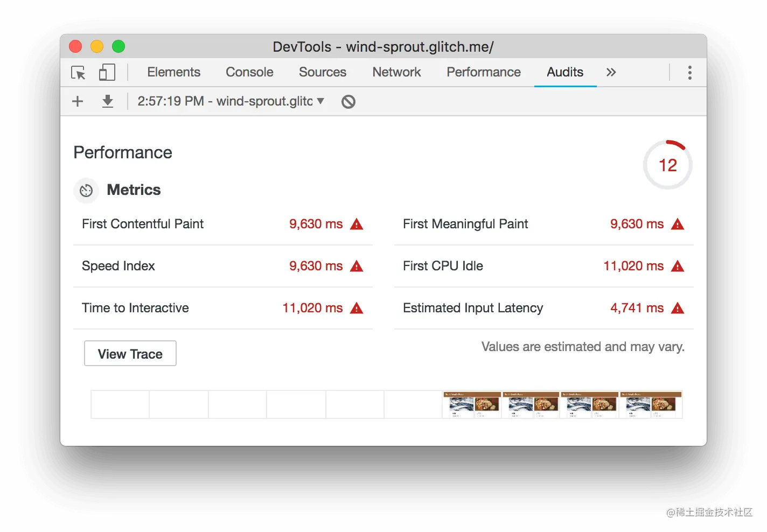
Task: Open the Performance tab
Action: coord(484,72)
